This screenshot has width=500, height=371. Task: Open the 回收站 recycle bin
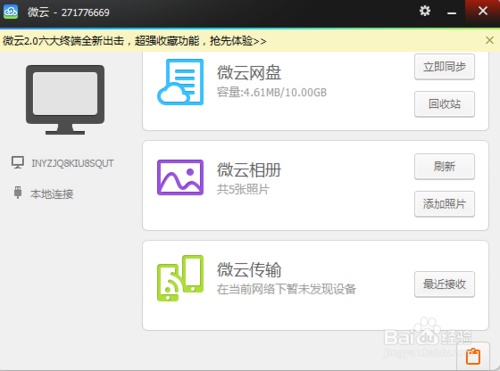tap(444, 104)
